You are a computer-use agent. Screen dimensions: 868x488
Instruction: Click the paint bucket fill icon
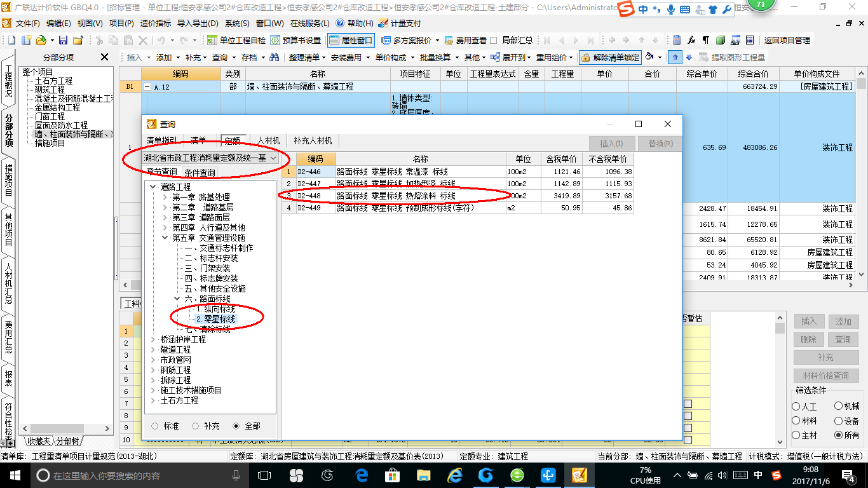[650, 57]
